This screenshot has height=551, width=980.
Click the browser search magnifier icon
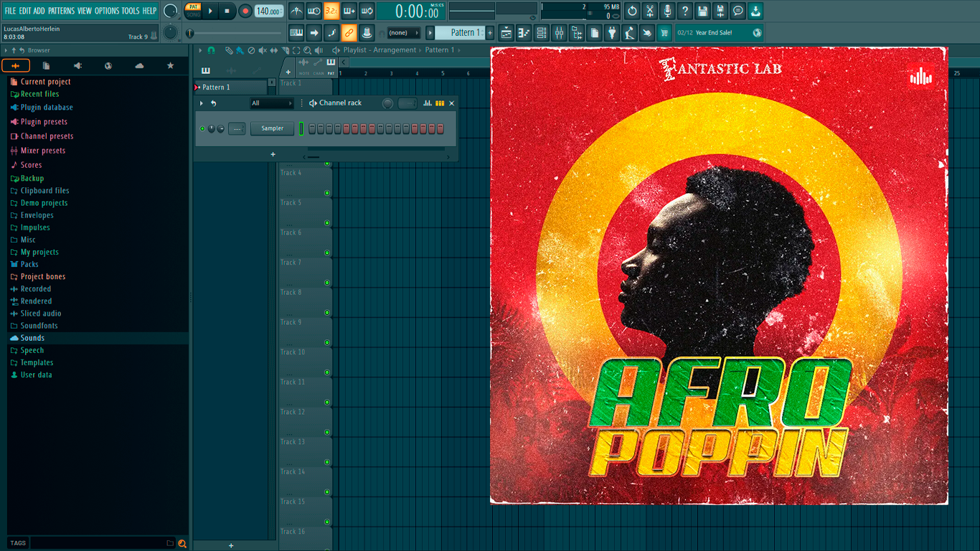[x=182, y=543]
